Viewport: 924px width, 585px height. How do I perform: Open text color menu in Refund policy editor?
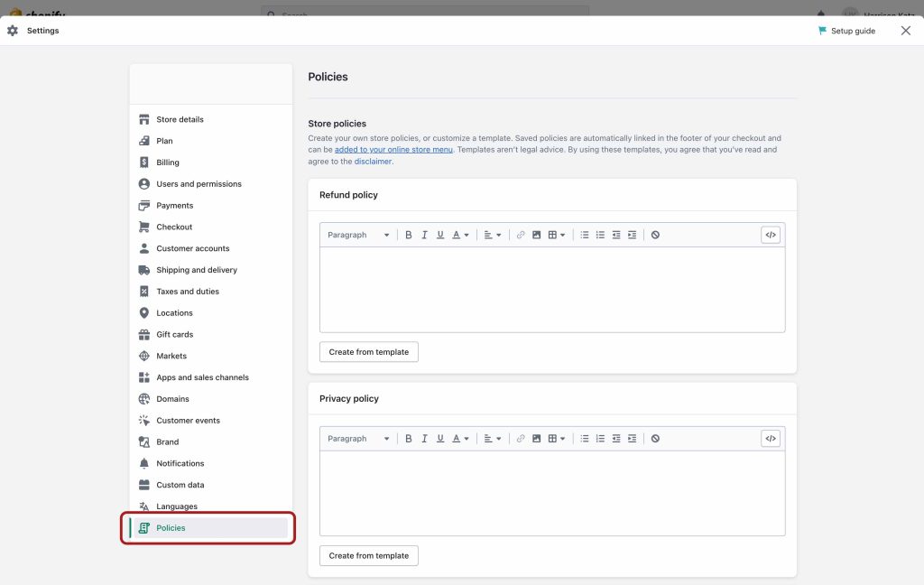click(x=460, y=235)
